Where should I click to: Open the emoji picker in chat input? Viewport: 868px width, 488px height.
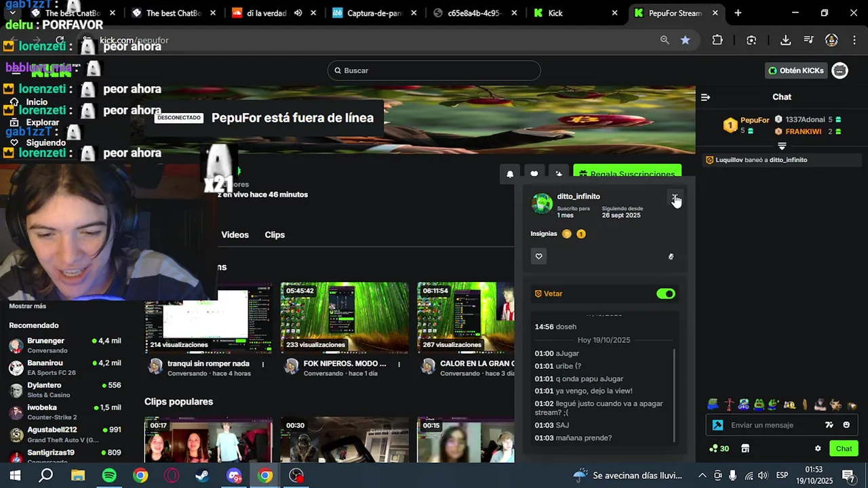click(x=846, y=425)
